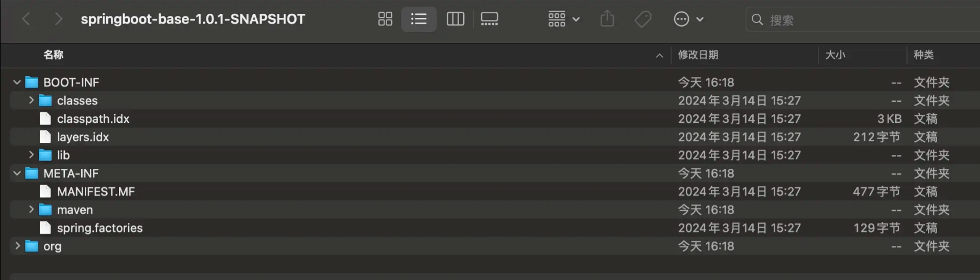Open the Share toolbar icon
The height and width of the screenshot is (280, 980).
[607, 19]
